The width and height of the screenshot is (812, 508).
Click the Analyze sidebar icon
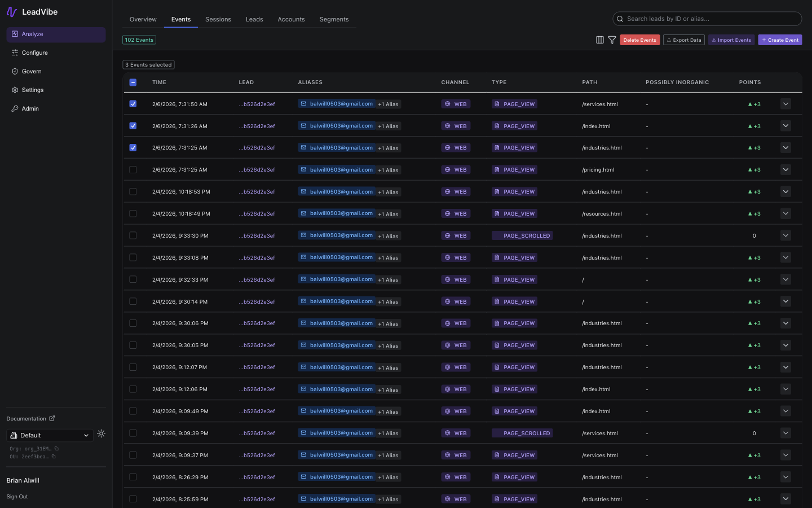pyautogui.click(x=14, y=34)
